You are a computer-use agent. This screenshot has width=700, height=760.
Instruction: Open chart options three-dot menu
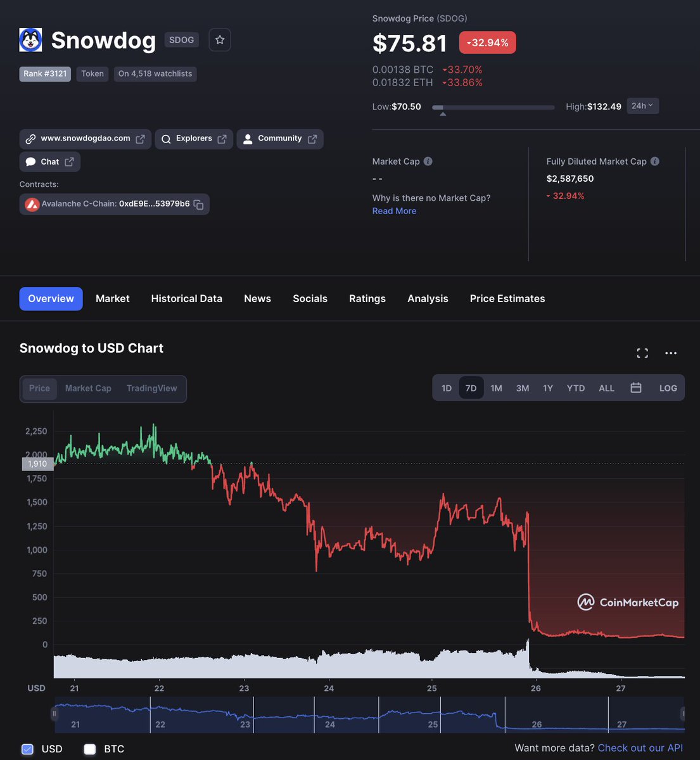coord(671,353)
